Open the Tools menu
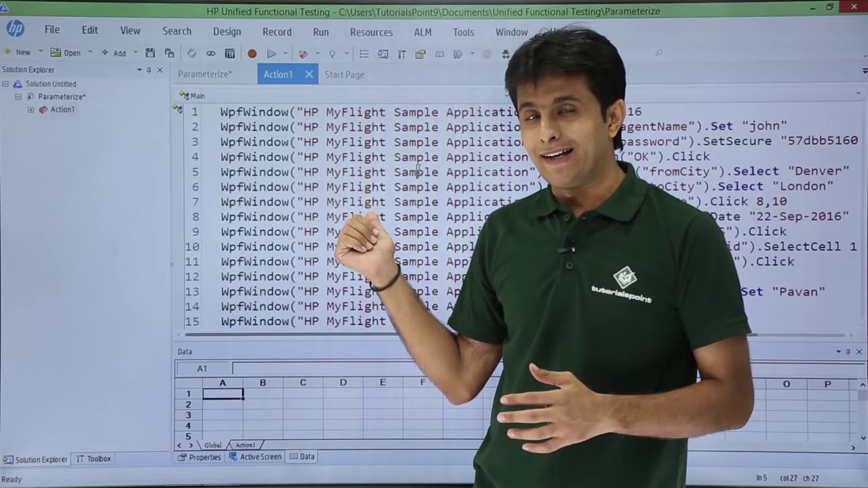Image resolution: width=868 pixels, height=488 pixels. [x=464, y=31]
